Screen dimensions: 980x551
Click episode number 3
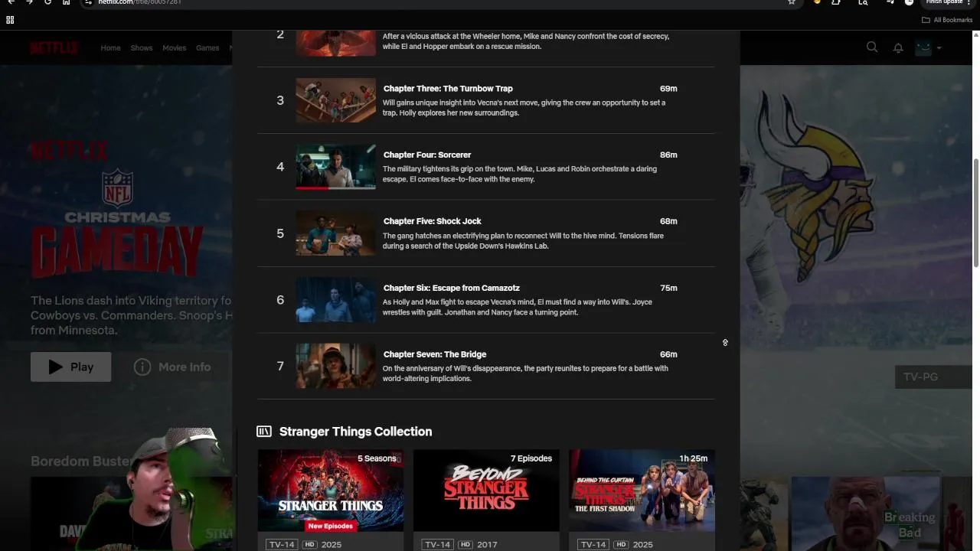coord(280,100)
